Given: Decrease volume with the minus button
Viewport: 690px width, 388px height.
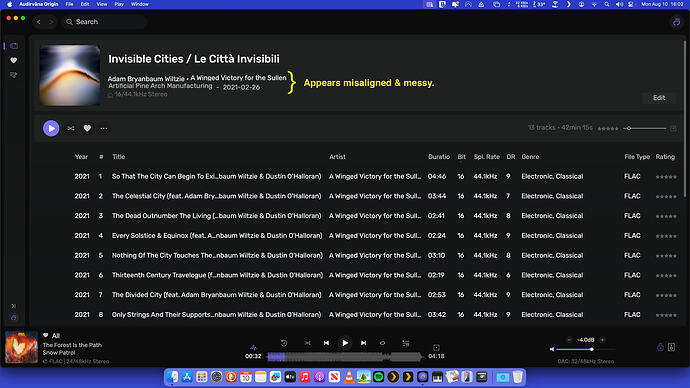Looking at the screenshot, I should click(x=569, y=340).
